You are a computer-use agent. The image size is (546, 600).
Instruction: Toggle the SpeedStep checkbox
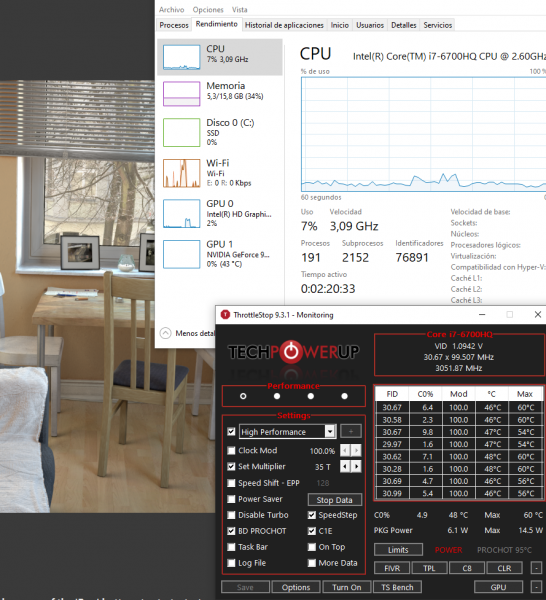point(312,515)
